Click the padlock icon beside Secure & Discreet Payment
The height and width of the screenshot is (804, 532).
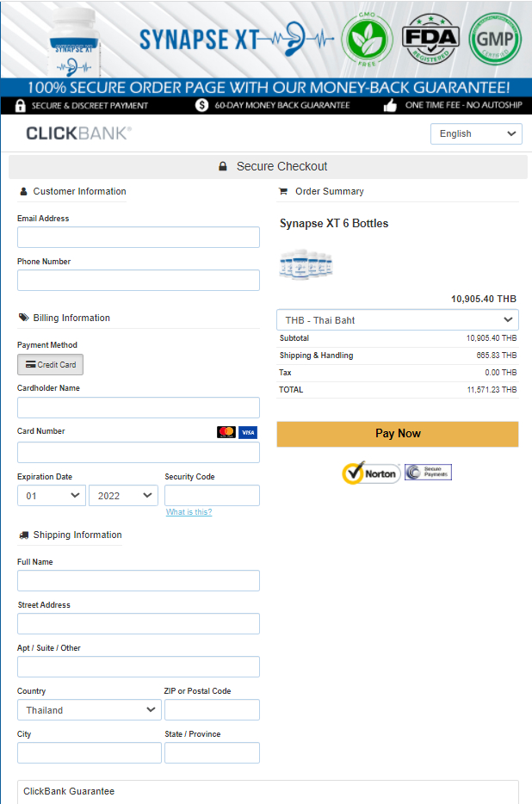tap(20, 106)
